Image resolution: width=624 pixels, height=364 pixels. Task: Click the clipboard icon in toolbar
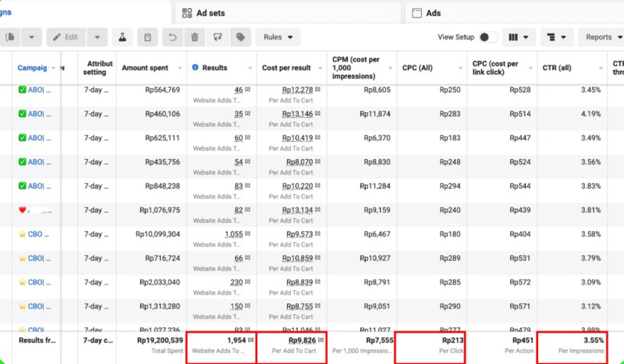click(147, 37)
